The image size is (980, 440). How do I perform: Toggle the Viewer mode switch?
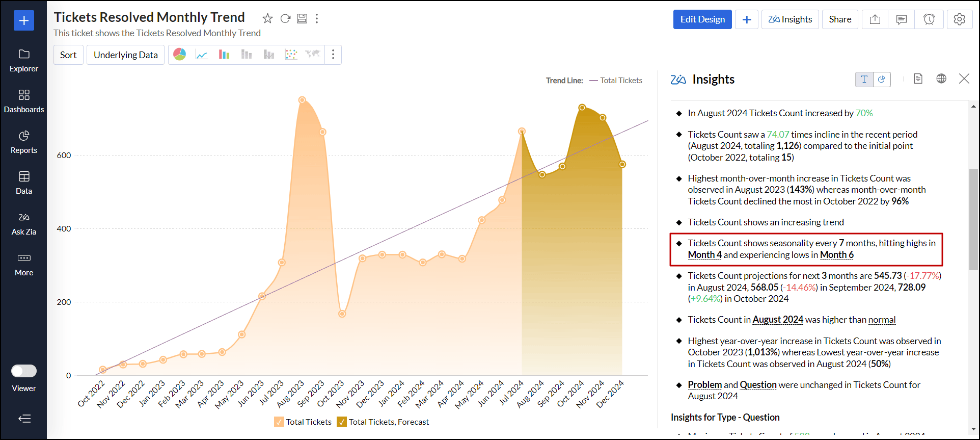(x=24, y=371)
